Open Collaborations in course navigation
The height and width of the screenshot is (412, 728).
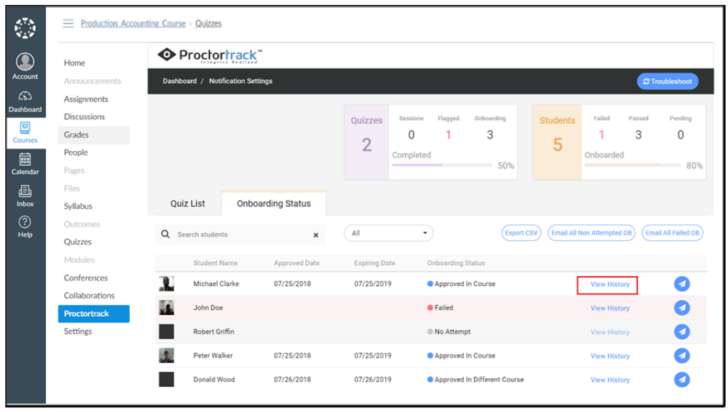pyautogui.click(x=89, y=295)
